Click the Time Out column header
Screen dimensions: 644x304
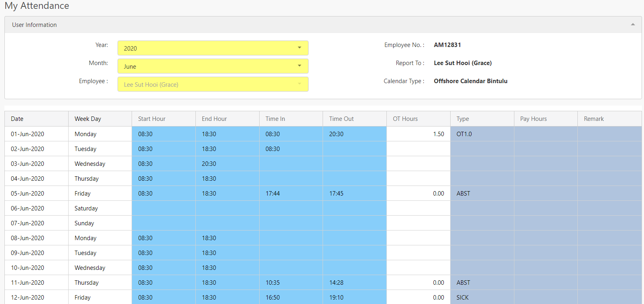[x=355, y=119]
